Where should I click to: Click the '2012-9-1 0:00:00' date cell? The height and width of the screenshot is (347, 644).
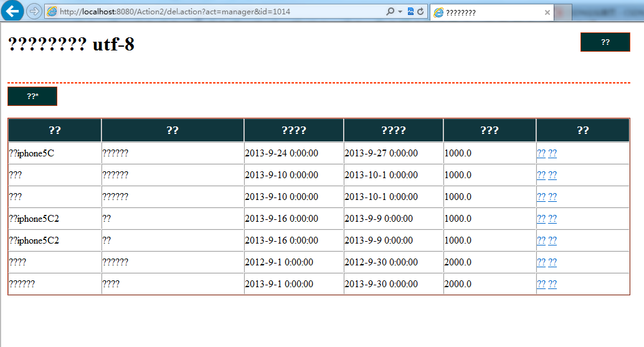[x=293, y=262]
